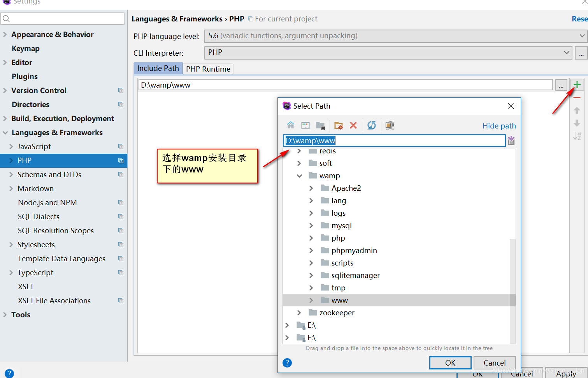Open the path history dropdown icon
588x378 pixels.
[511, 141]
